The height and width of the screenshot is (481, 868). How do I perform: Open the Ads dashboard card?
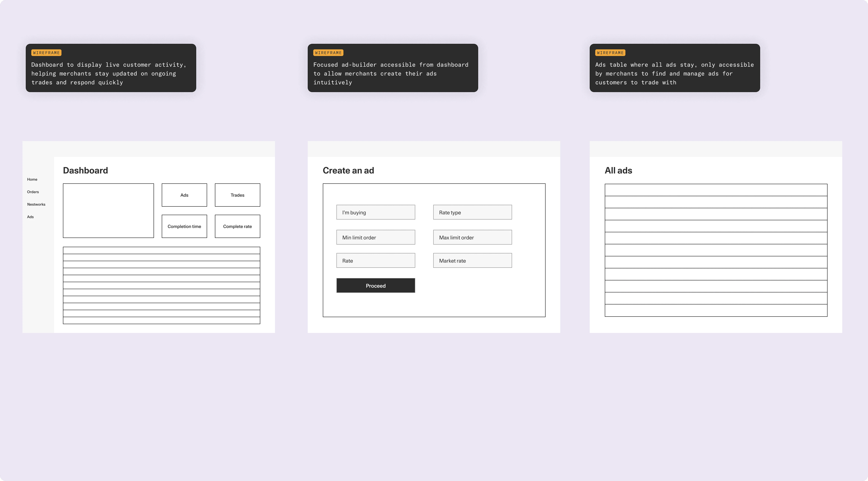[184, 195]
